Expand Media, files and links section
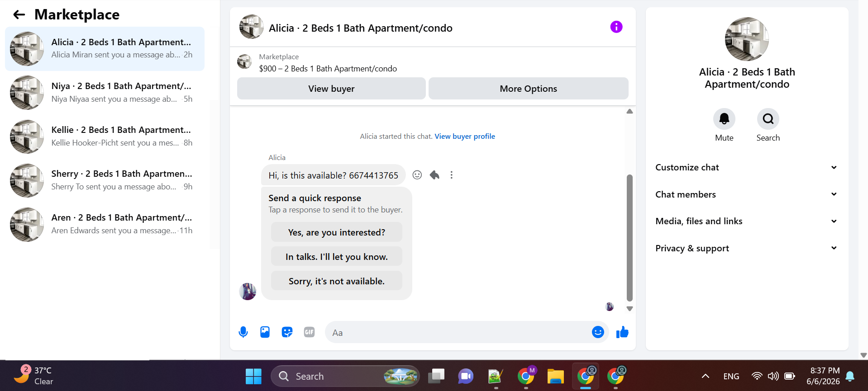Screen dimensions: 868x391 [746, 221]
